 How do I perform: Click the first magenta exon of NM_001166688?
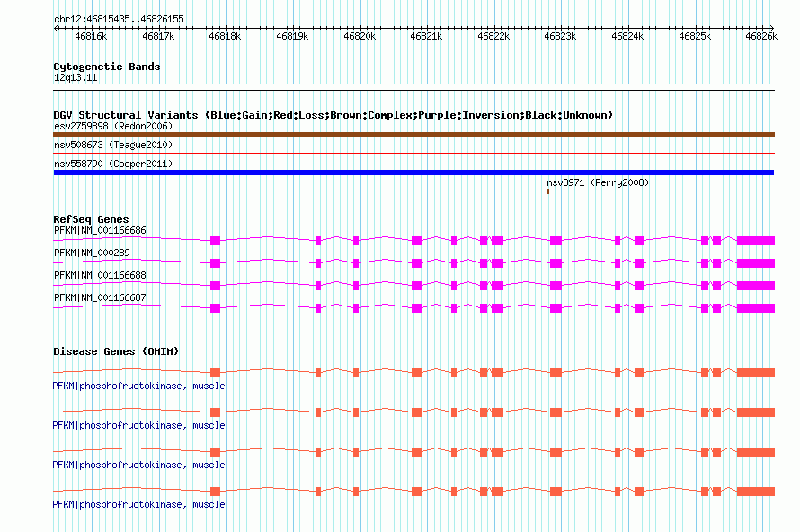coord(216,286)
